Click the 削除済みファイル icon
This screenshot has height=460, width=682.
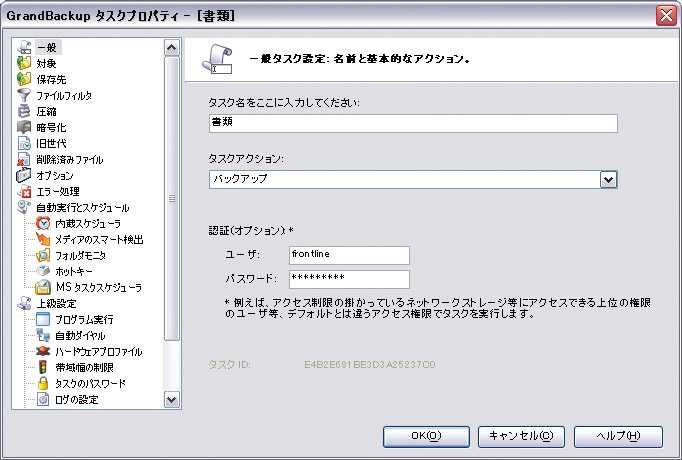tap(24, 160)
